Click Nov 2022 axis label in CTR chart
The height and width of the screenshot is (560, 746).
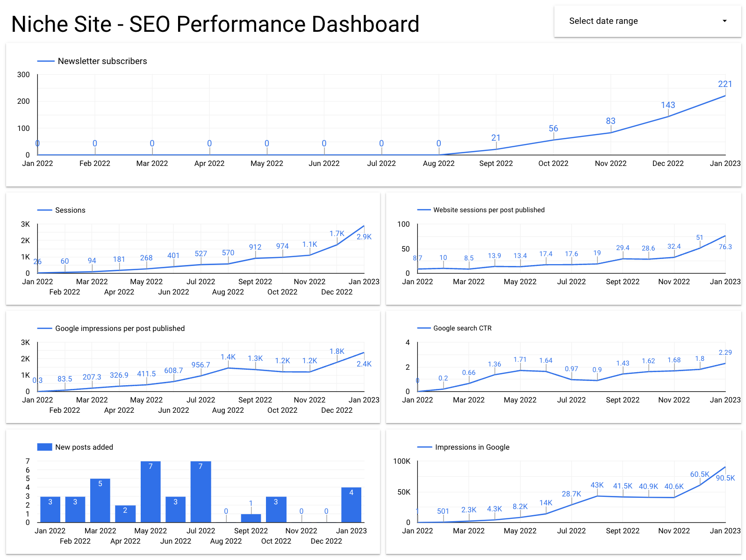tap(674, 400)
